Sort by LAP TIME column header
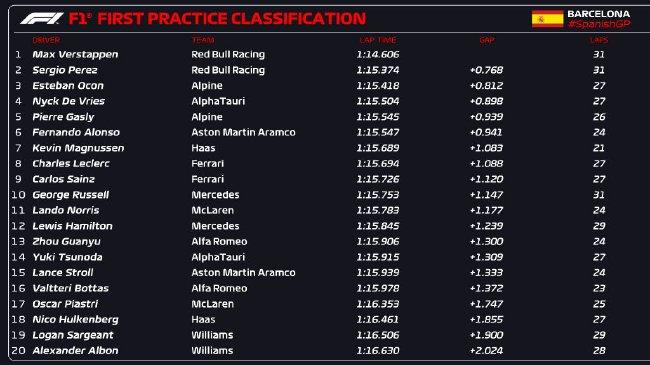The width and height of the screenshot is (650, 365). click(x=378, y=40)
